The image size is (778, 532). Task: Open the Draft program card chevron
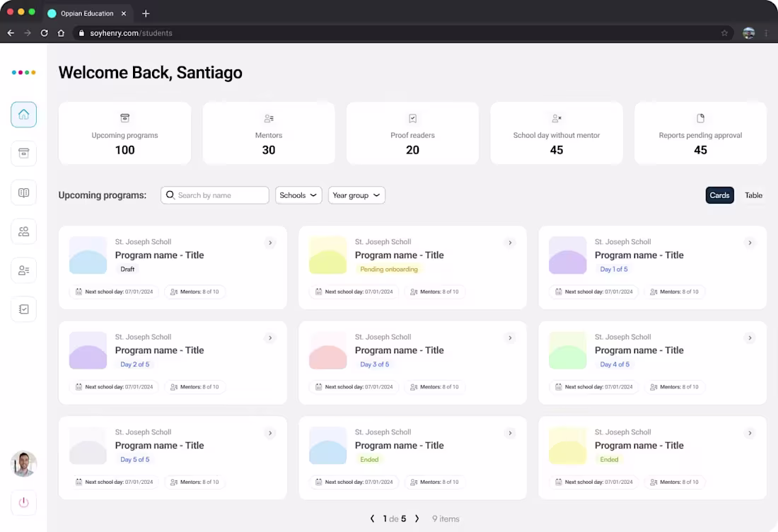pos(270,243)
